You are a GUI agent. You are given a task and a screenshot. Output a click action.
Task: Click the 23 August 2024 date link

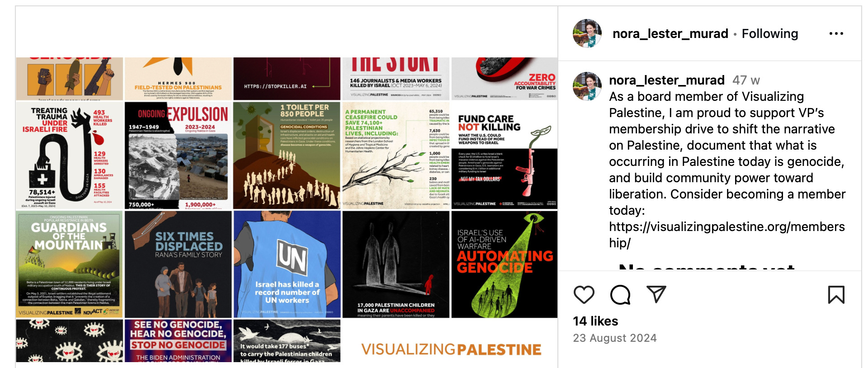[615, 338]
